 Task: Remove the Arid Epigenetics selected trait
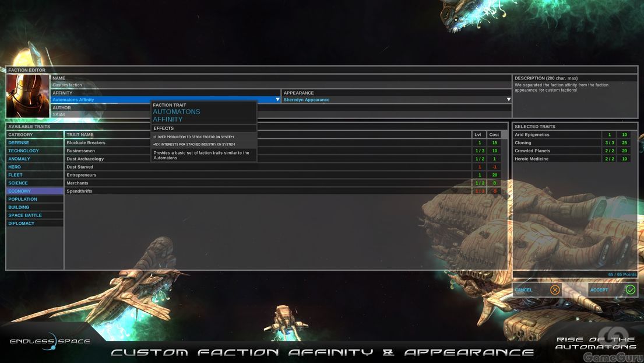click(x=557, y=134)
